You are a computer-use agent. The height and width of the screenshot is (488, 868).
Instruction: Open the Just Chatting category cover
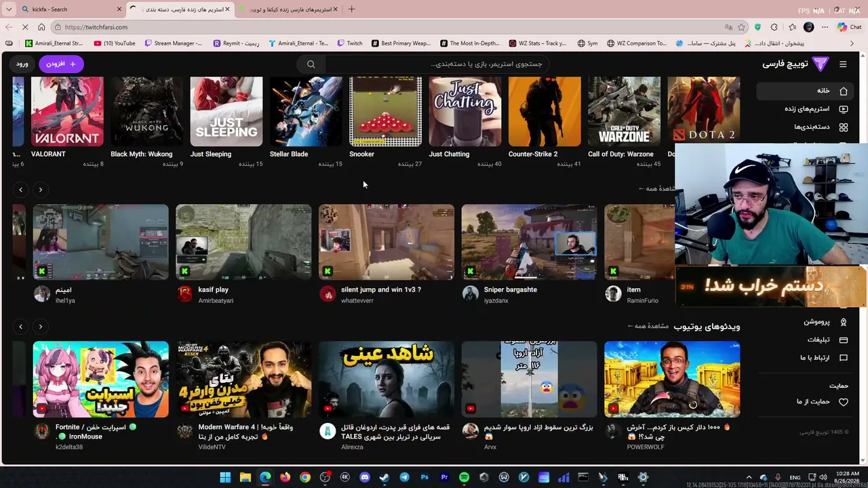[465, 111]
